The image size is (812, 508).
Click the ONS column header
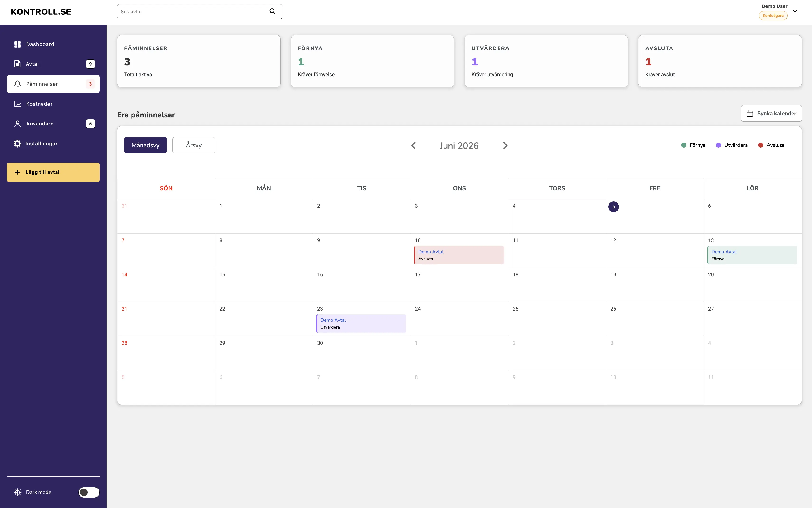tap(459, 188)
